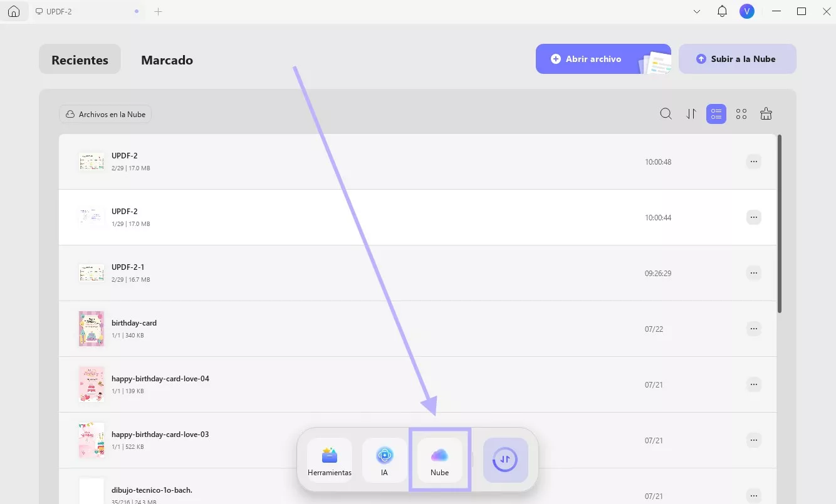Click the sync circular arrows dock button
The width and height of the screenshot is (836, 504).
(x=506, y=460)
